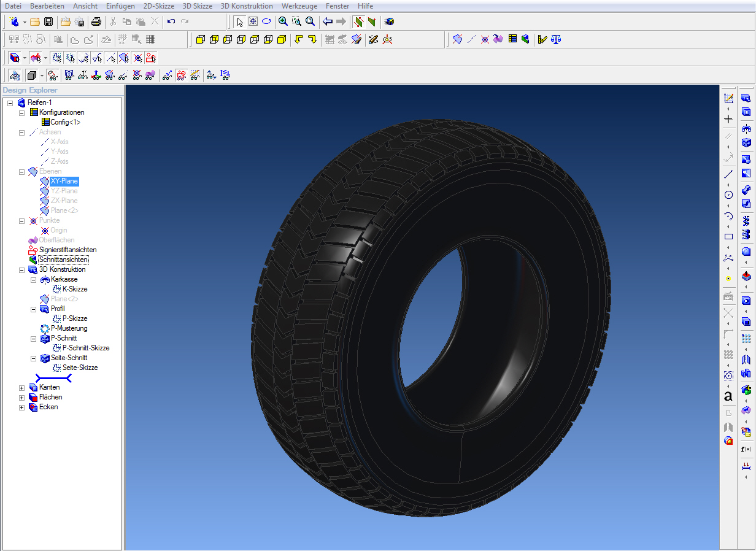Select Schnittansichten in the tree
Viewport: 756px width, 551px height.
[x=64, y=260]
